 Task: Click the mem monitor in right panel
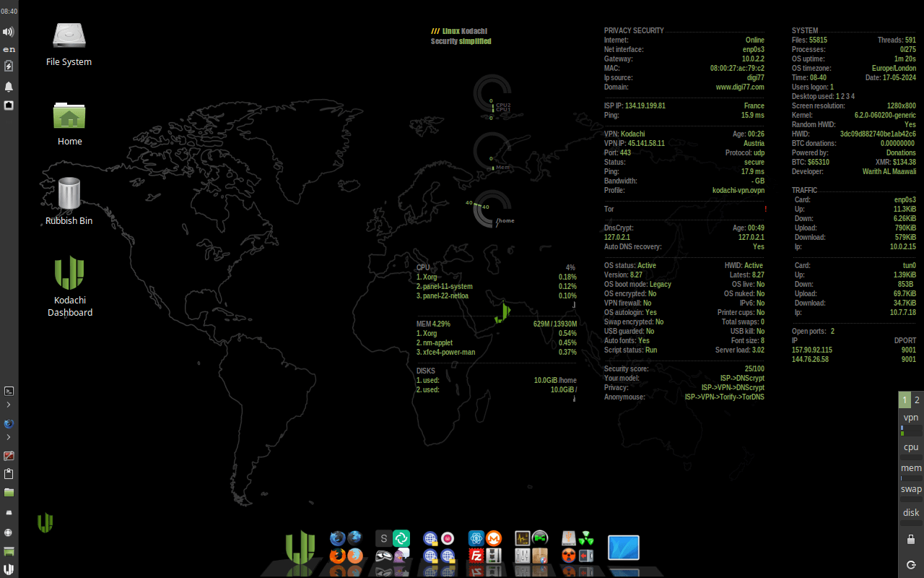pyautogui.click(x=911, y=471)
